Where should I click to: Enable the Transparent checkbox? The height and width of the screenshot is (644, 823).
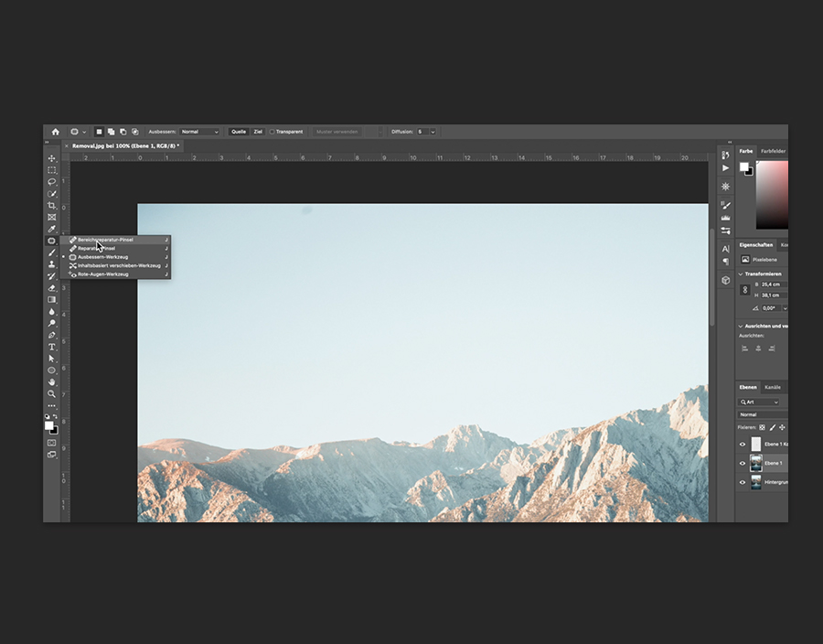tap(272, 132)
